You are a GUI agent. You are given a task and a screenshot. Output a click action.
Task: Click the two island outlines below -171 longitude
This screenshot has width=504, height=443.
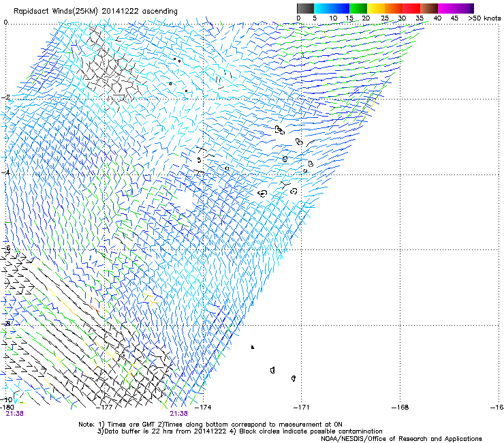coord(283,374)
